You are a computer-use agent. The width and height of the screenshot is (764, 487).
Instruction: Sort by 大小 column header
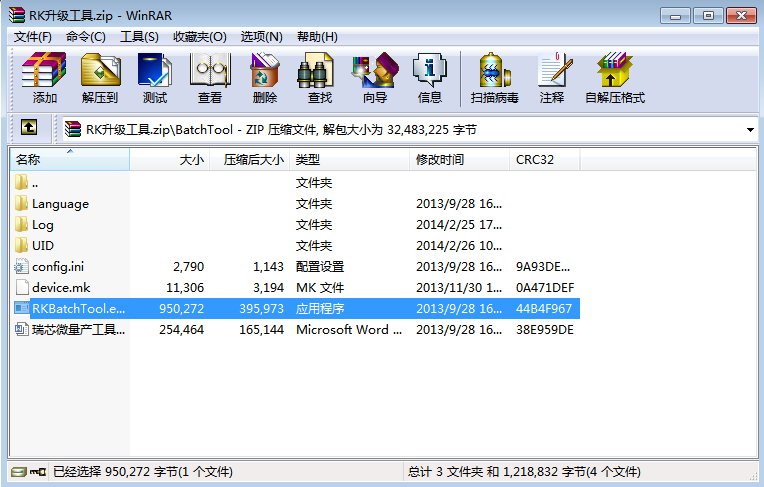[x=170, y=159]
